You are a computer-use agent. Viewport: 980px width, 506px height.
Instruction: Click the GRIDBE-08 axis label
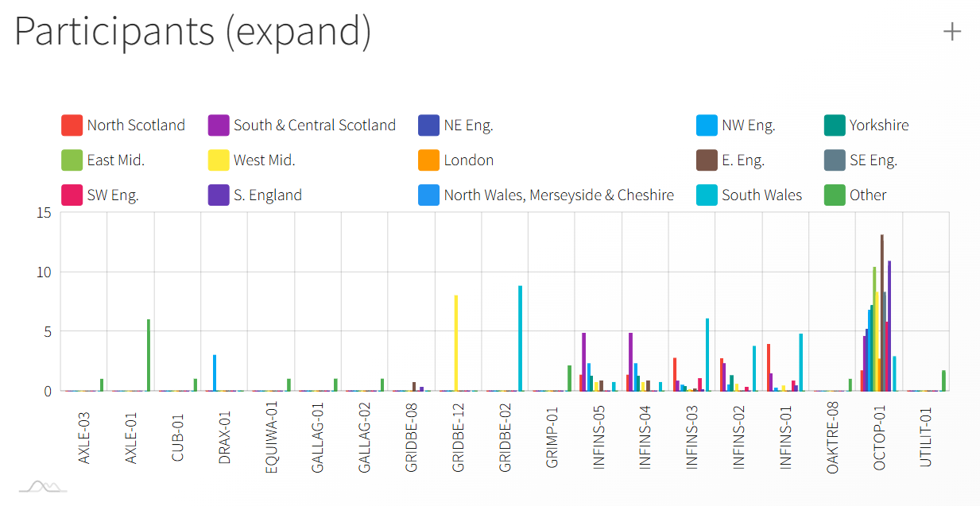(412, 438)
